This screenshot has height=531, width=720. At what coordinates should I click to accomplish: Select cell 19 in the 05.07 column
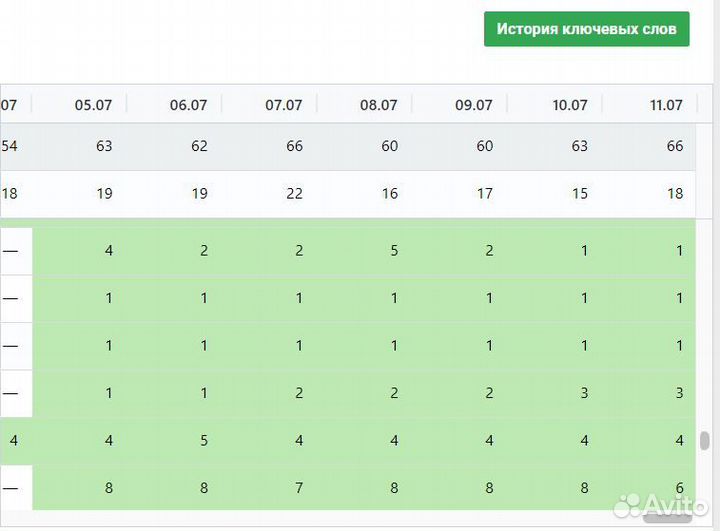pyautogui.click(x=104, y=194)
